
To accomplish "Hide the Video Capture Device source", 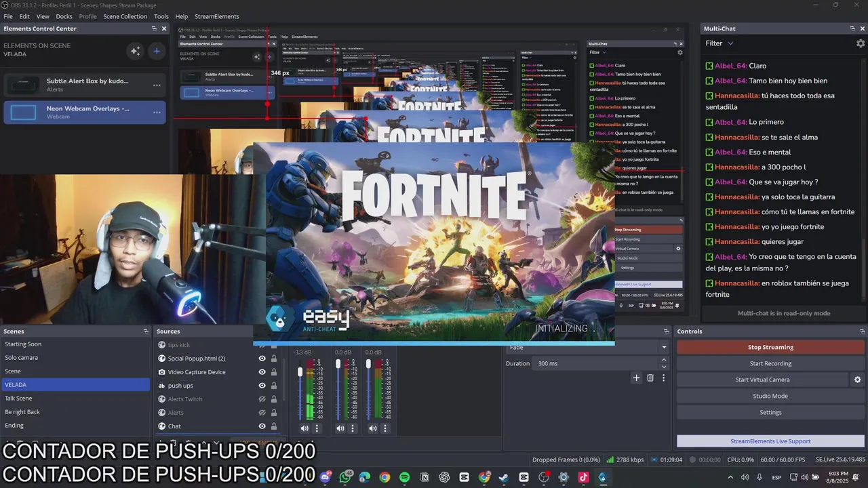I will coord(262,372).
